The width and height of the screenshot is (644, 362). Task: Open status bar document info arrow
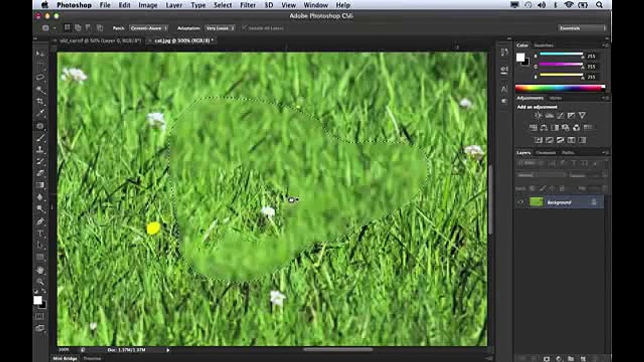click(x=168, y=349)
